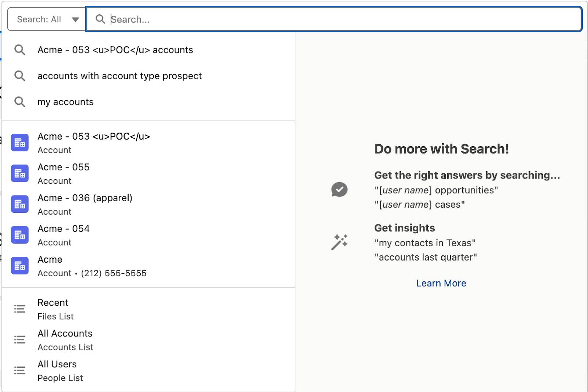Open Acme - 036 (apparel) account
Viewport: 588px width, 392px height.
point(148,204)
